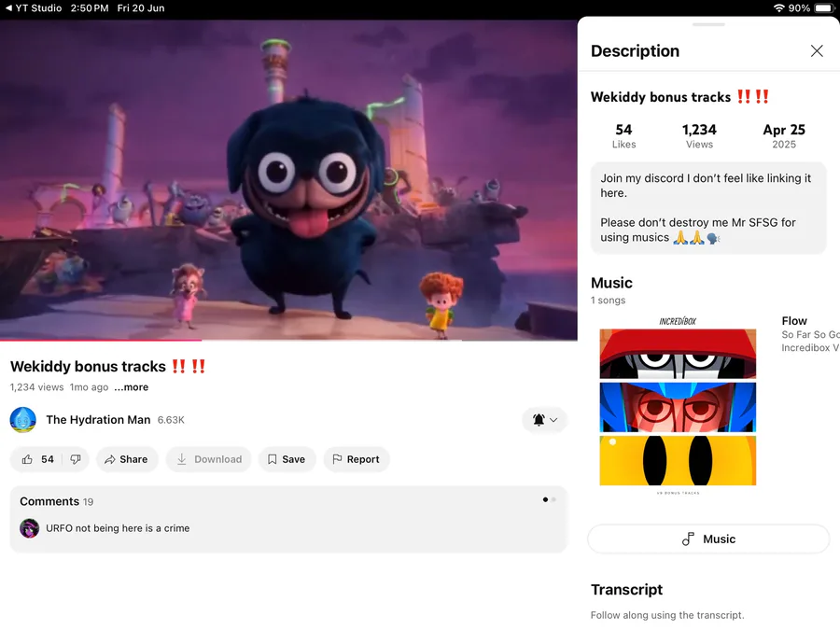Save video to a playlist
840x630 pixels.
[x=287, y=459]
